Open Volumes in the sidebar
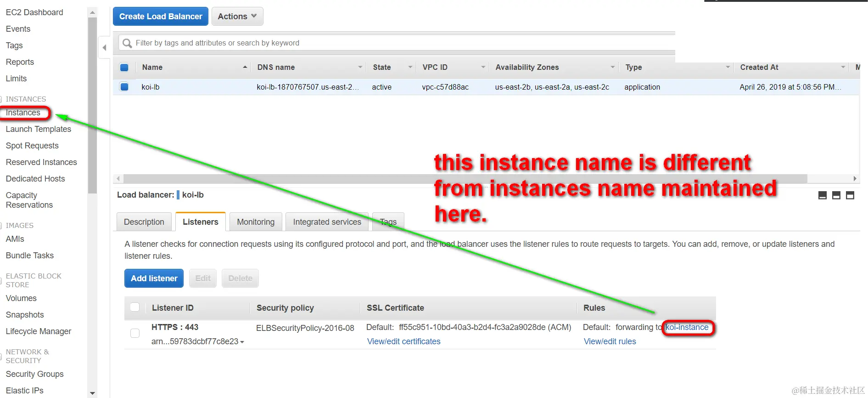This screenshot has height=398, width=868. [x=21, y=298]
